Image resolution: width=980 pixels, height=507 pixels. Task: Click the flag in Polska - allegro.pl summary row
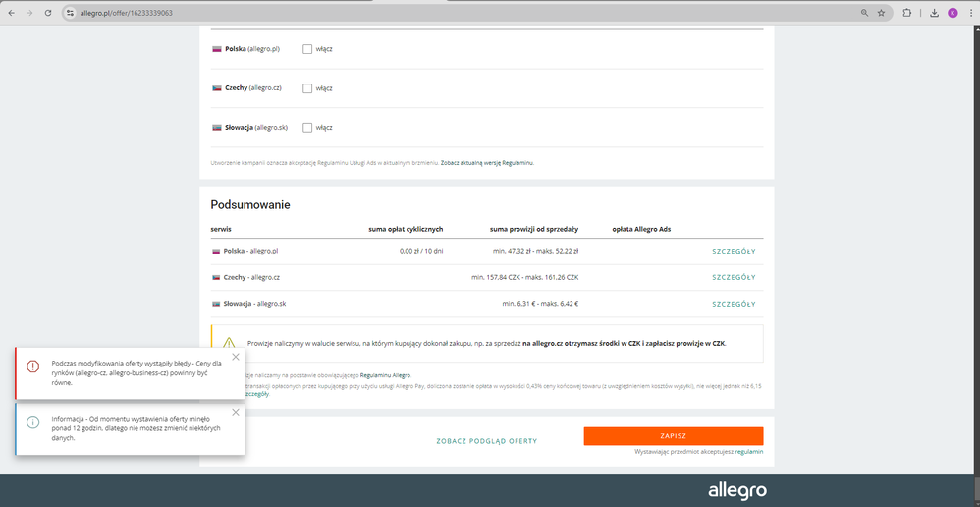tap(216, 252)
